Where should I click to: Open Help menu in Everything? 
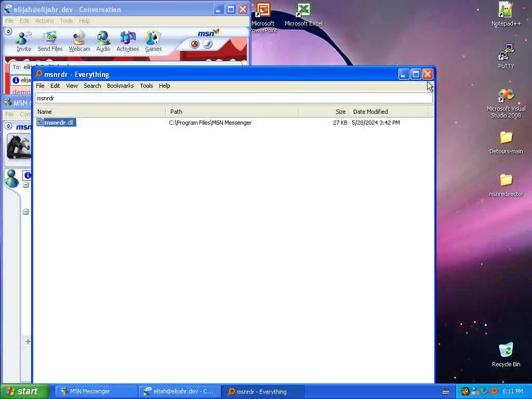pyautogui.click(x=164, y=86)
